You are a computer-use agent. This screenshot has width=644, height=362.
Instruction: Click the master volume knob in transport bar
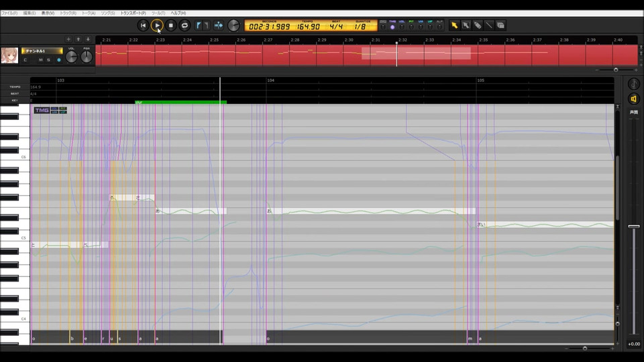pyautogui.click(x=233, y=25)
